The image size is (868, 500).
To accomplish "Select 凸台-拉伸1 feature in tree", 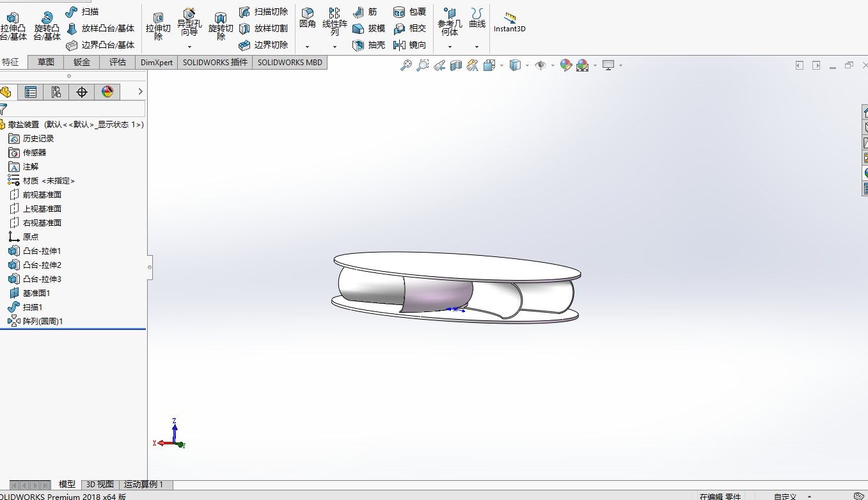I will pyautogui.click(x=35, y=251).
